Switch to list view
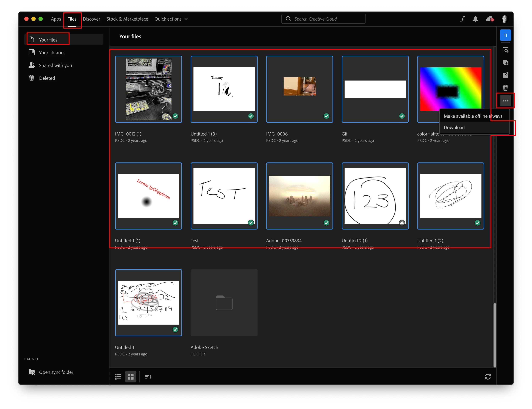Screen dimensions: 532x409 click(118, 377)
